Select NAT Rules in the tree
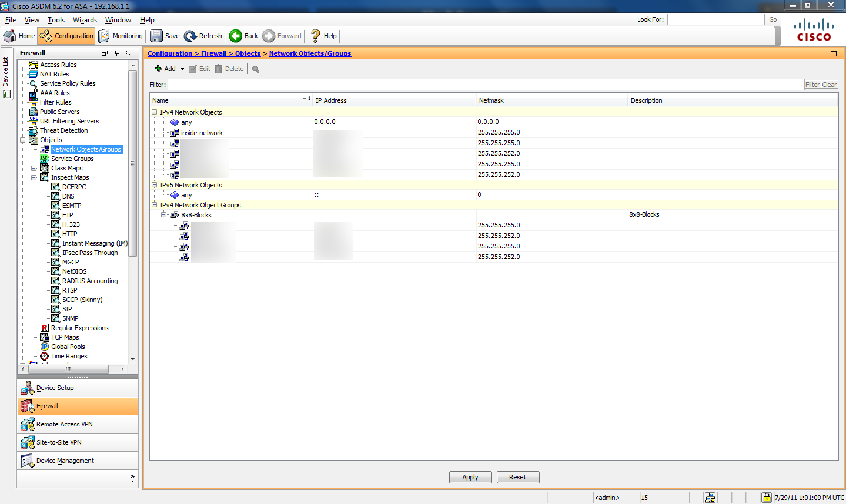 point(54,74)
